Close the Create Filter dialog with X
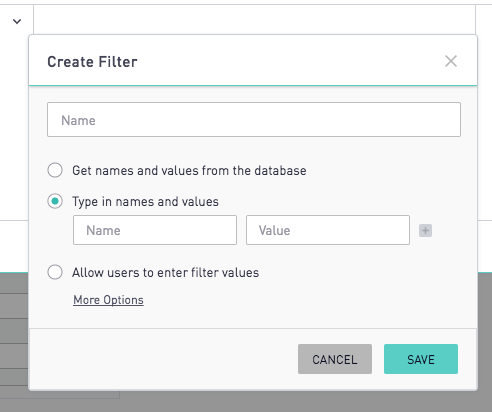Viewport: 492px width, 412px height. [451, 61]
